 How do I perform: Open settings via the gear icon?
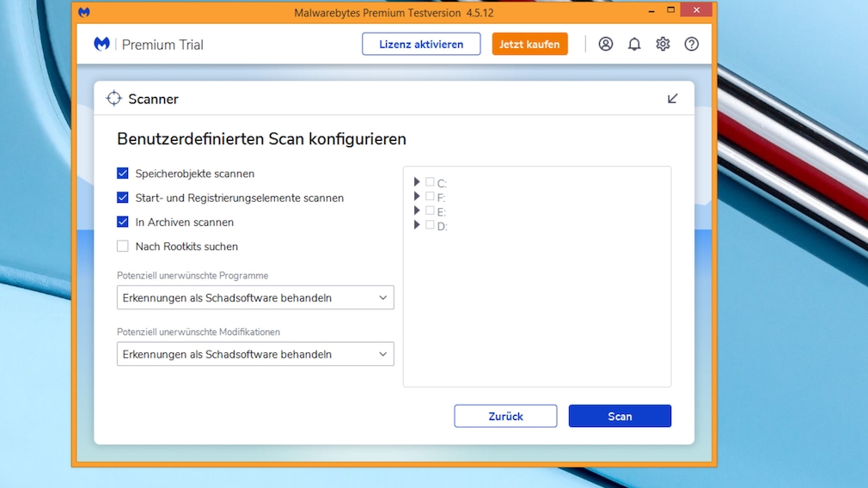pos(663,44)
